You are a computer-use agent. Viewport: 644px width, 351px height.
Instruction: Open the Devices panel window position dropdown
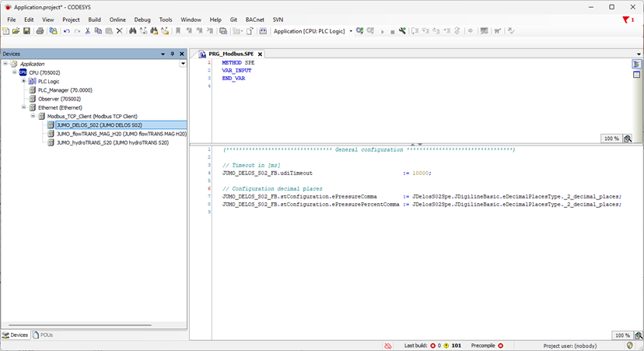click(x=163, y=54)
